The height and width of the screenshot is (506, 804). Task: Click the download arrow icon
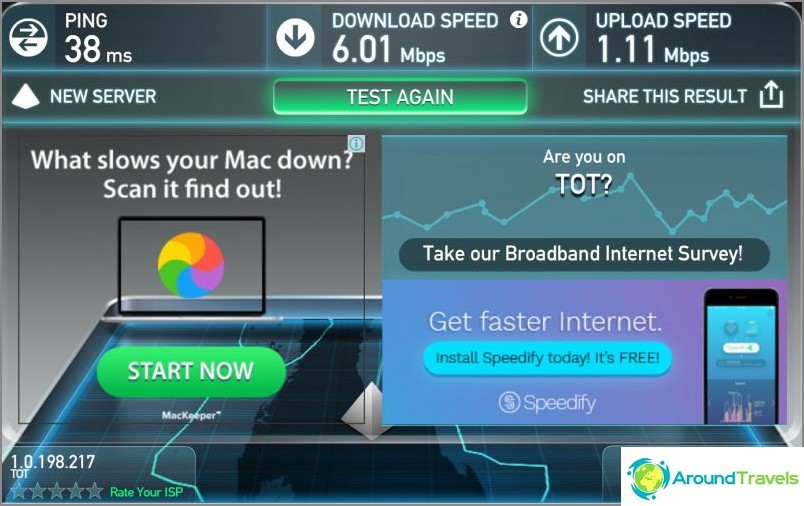[295, 37]
